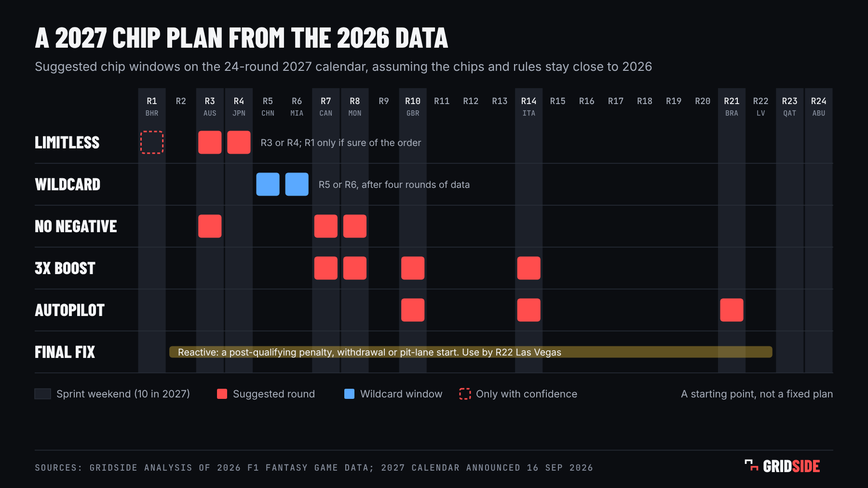The image size is (868, 488).
Task: Select the 3X Boost square at R14
Action: tap(529, 268)
